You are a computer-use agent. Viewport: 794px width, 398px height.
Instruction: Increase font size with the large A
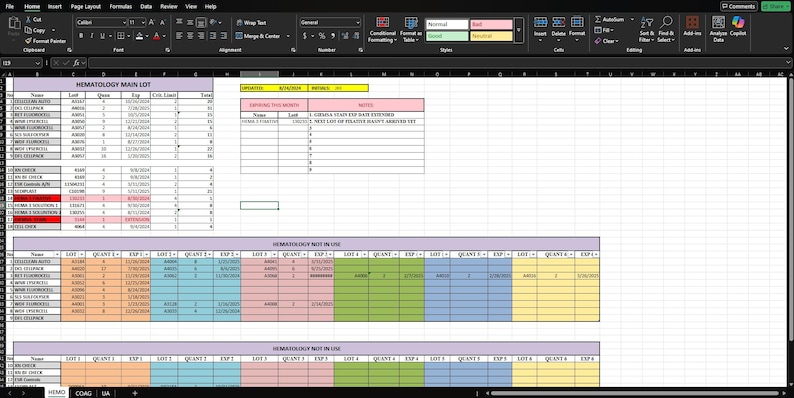152,22
